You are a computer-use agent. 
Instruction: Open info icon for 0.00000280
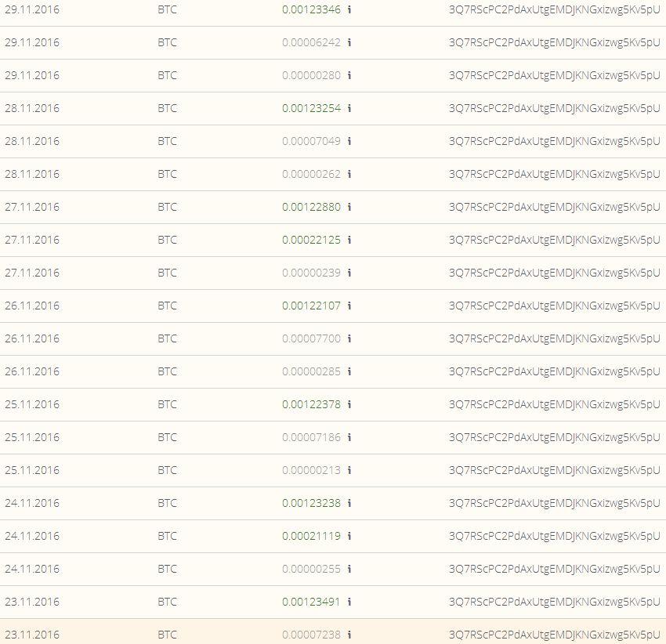349,75
